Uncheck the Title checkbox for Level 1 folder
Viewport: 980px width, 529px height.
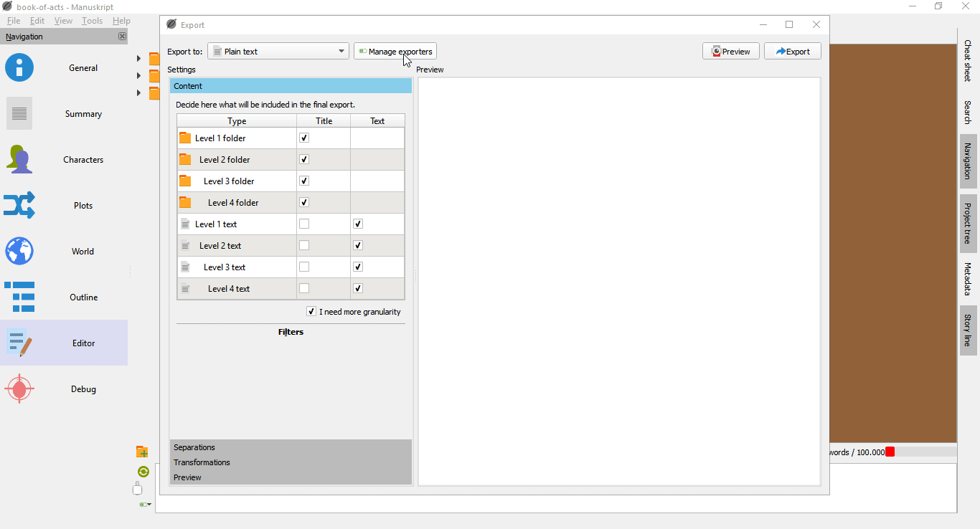303,137
